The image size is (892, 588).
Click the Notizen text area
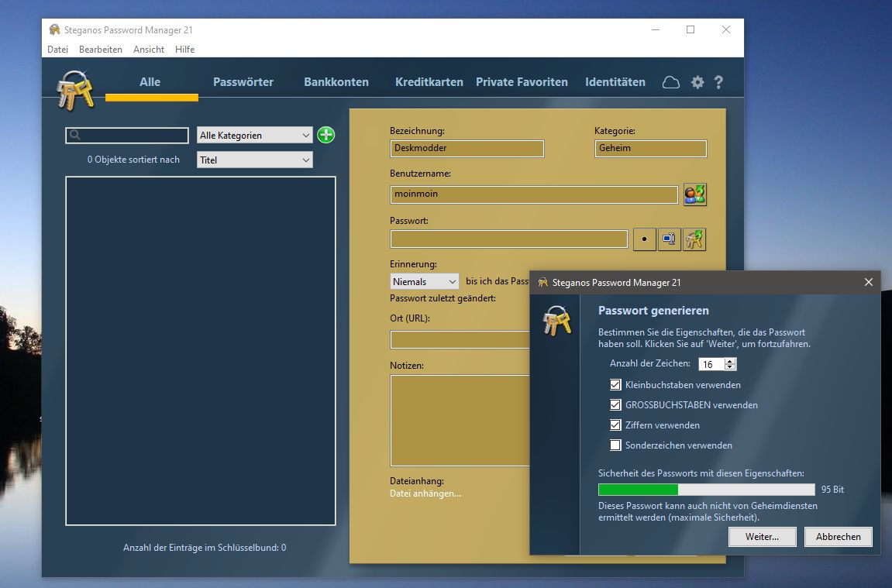pos(460,420)
